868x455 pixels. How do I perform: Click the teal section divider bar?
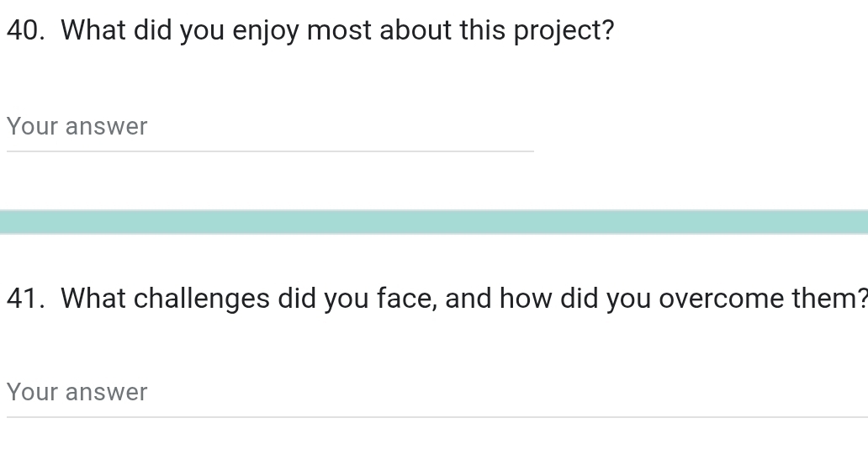click(x=434, y=222)
